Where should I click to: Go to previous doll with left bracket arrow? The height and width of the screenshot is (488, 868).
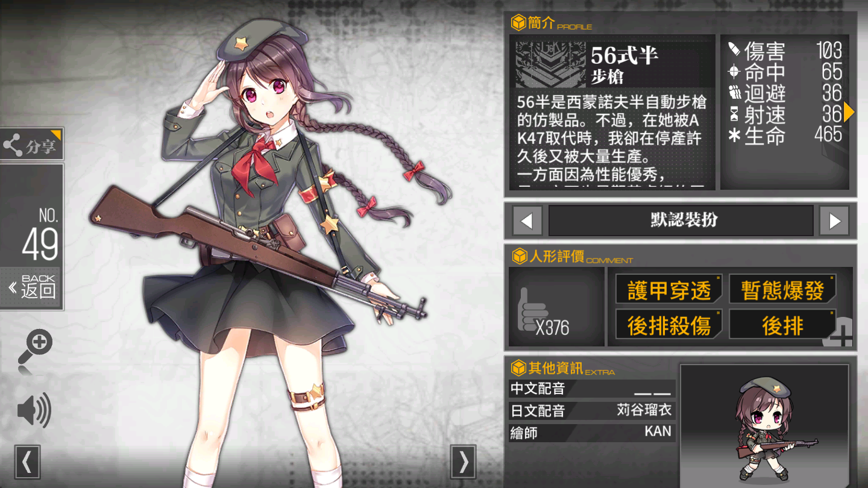click(x=27, y=461)
